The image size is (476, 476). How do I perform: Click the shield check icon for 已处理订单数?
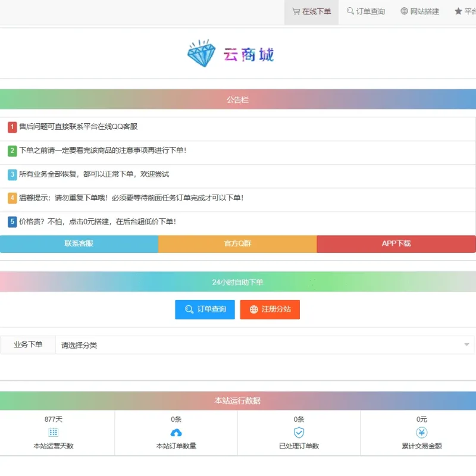[299, 433]
